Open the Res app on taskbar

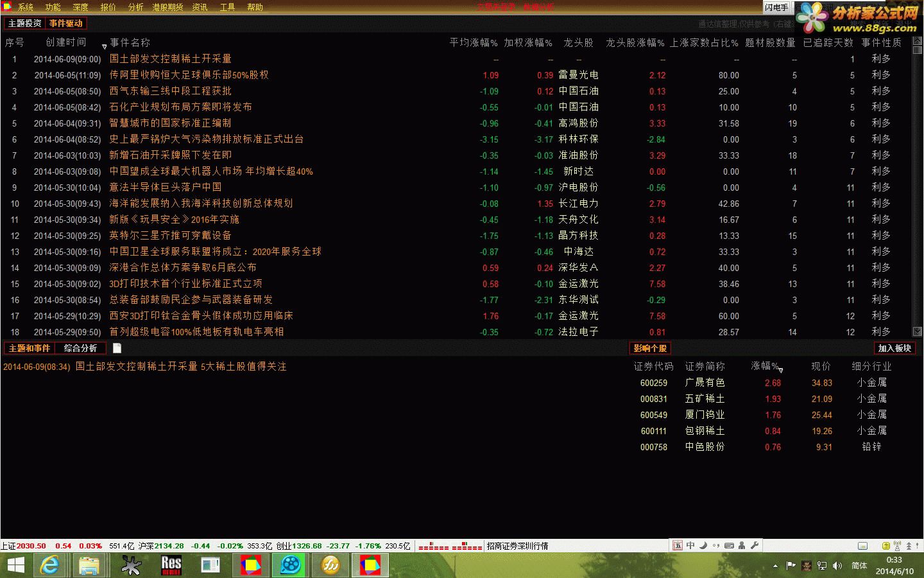(x=171, y=565)
